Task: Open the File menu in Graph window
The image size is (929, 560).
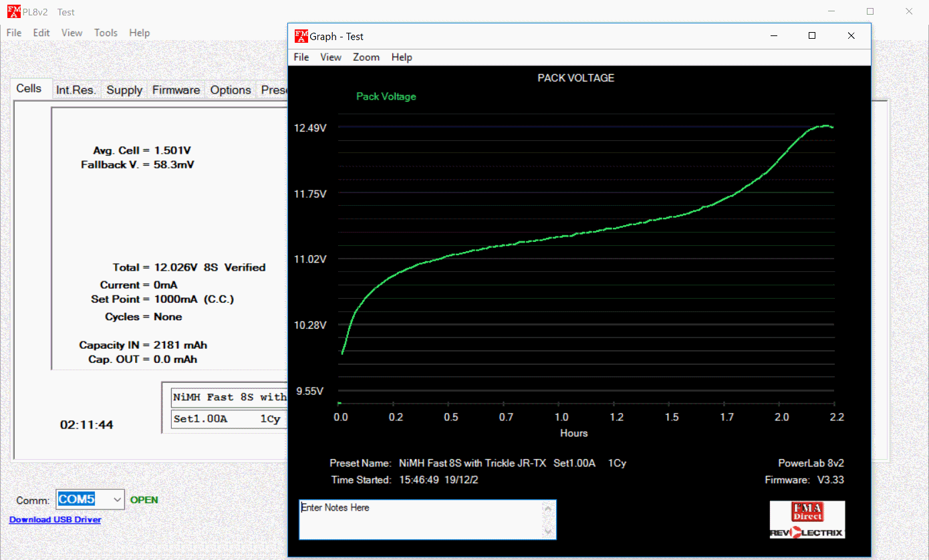Action: click(301, 57)
